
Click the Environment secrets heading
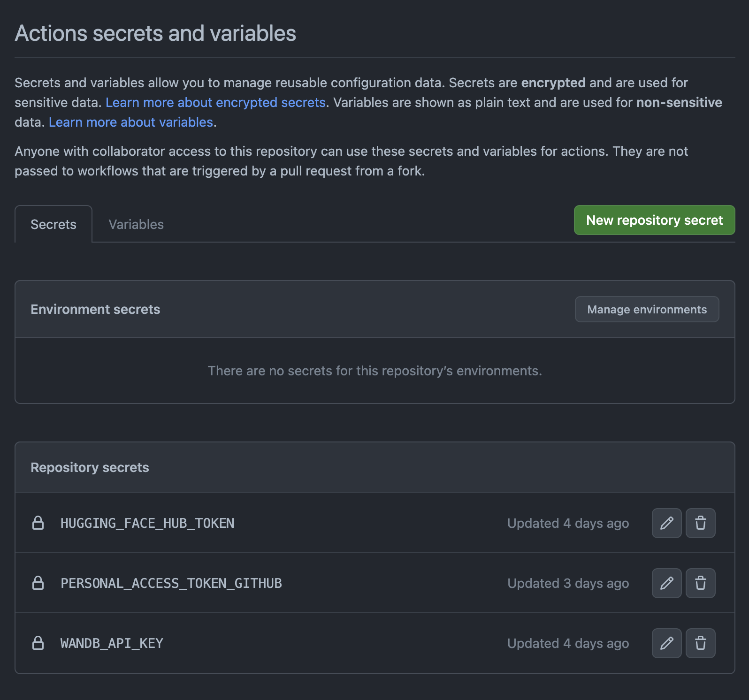coord(95,310)
